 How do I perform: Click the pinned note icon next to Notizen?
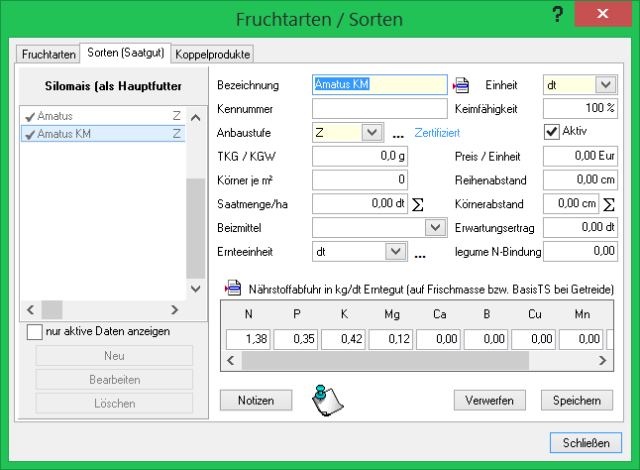(x=327, y=401)
